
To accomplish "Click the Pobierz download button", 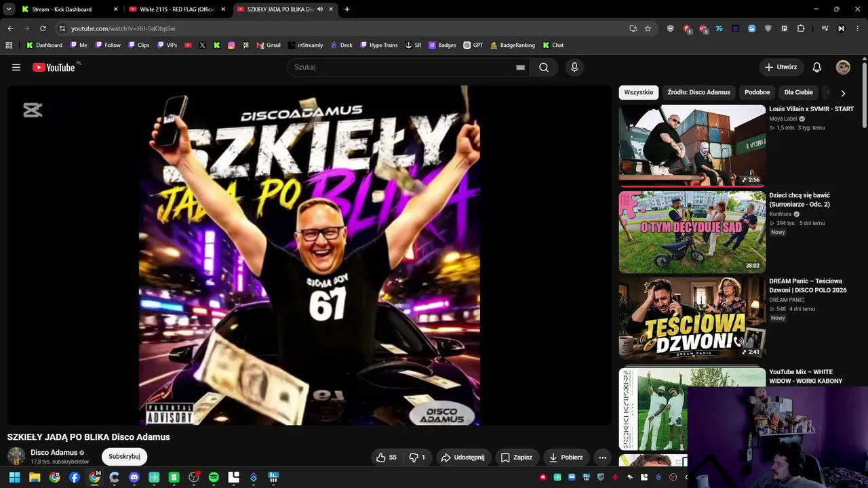I will point(566,457).
